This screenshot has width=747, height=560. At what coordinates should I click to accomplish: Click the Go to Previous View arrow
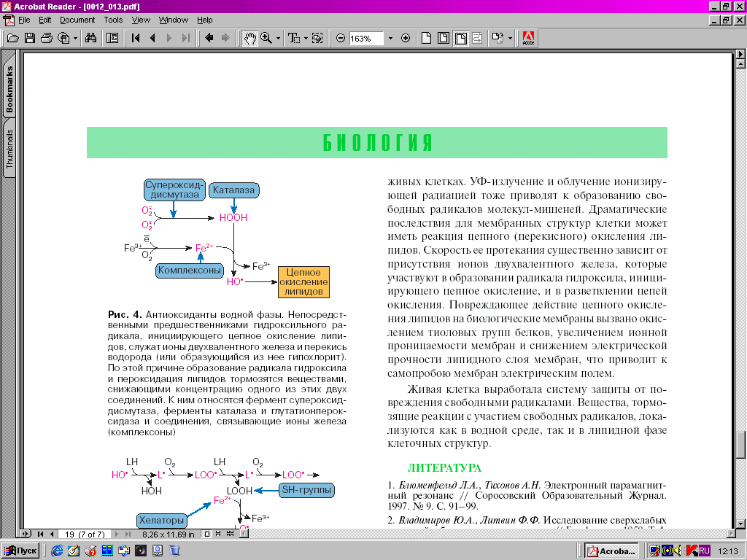tap(209, 38)
